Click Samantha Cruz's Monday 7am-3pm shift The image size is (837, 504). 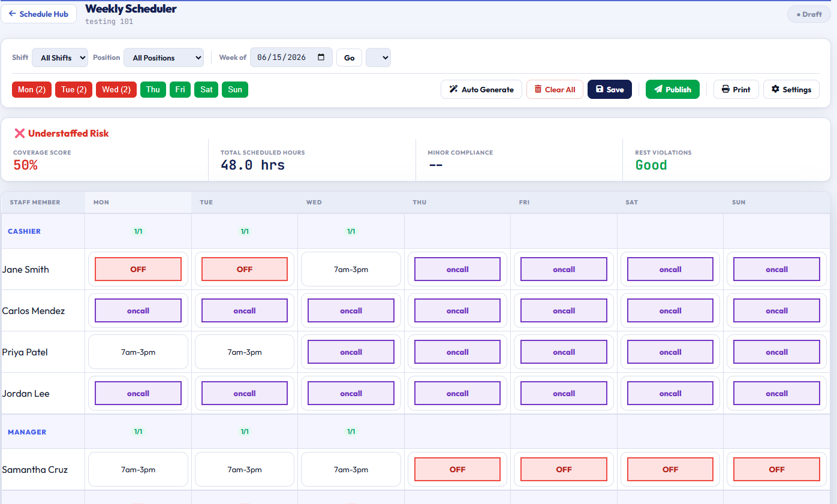click(138, 469)
